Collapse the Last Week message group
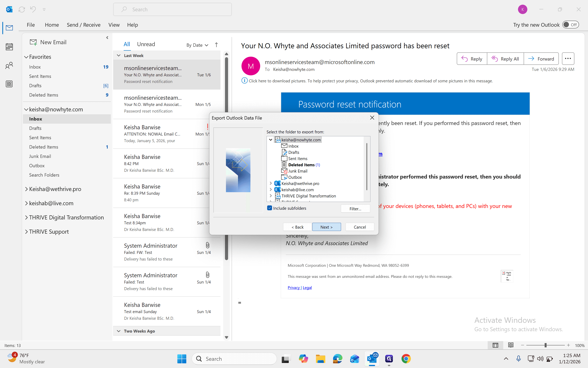Viewport: 588px width, 368px height. point(119,55)
